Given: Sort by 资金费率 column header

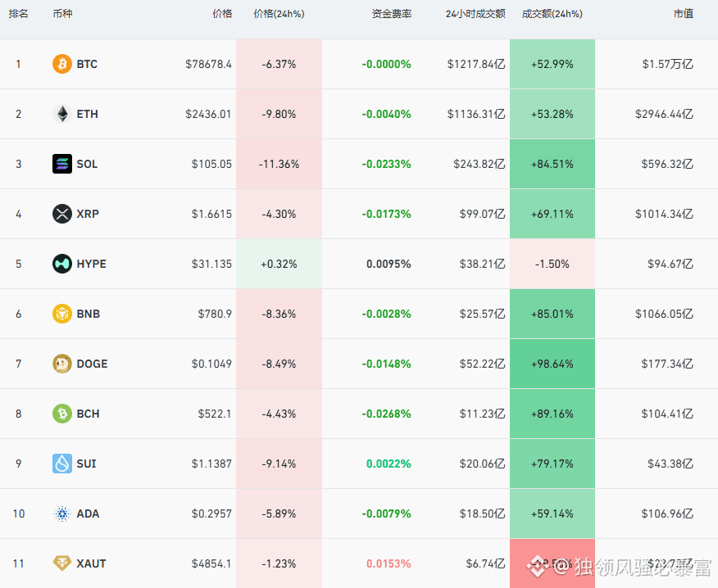Looking at the screenshot, I should [391, 14].
